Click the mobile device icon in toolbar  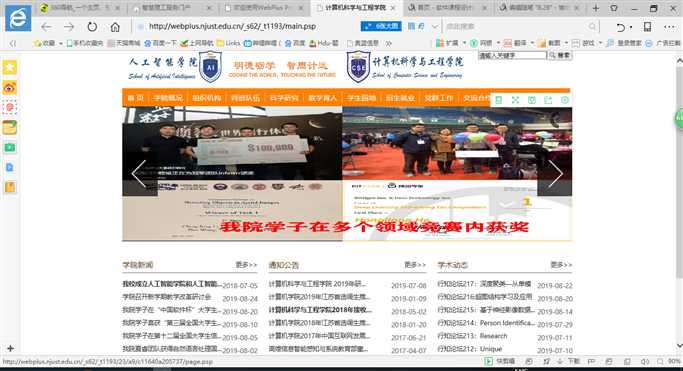648,27
